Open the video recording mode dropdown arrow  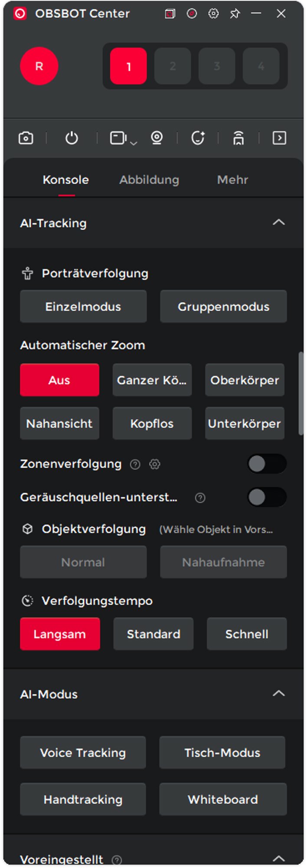tap(134, 143)
